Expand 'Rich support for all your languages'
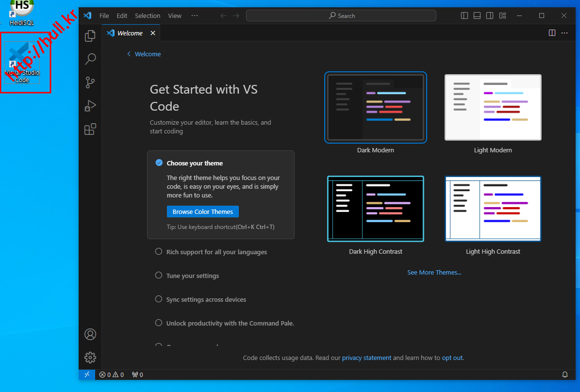 point(216,252)
